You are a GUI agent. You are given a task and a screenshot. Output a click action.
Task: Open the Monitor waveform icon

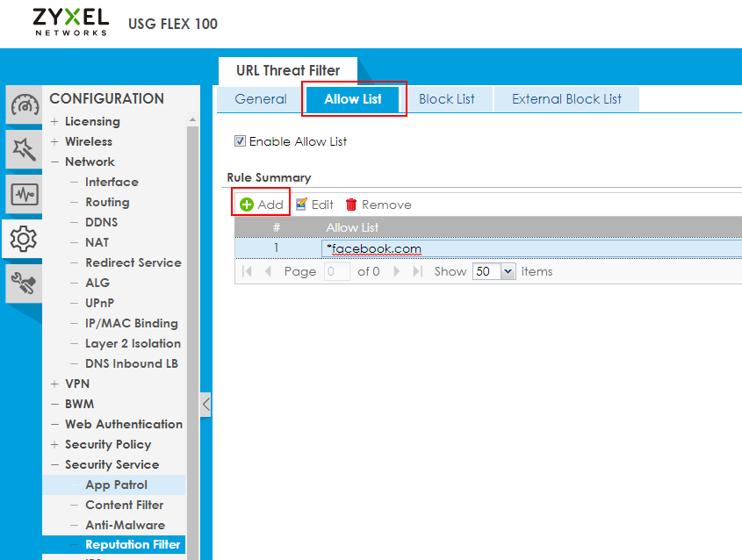coord(24,194)
